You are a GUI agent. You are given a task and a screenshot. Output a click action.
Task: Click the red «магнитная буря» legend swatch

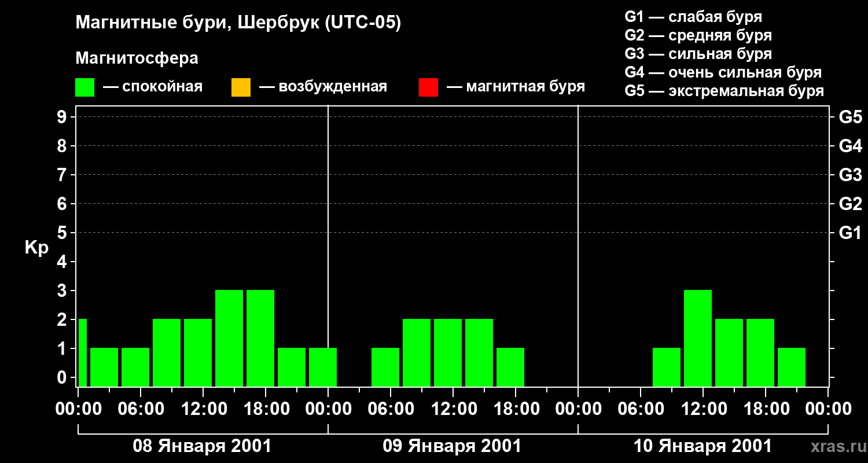point(428,87)
